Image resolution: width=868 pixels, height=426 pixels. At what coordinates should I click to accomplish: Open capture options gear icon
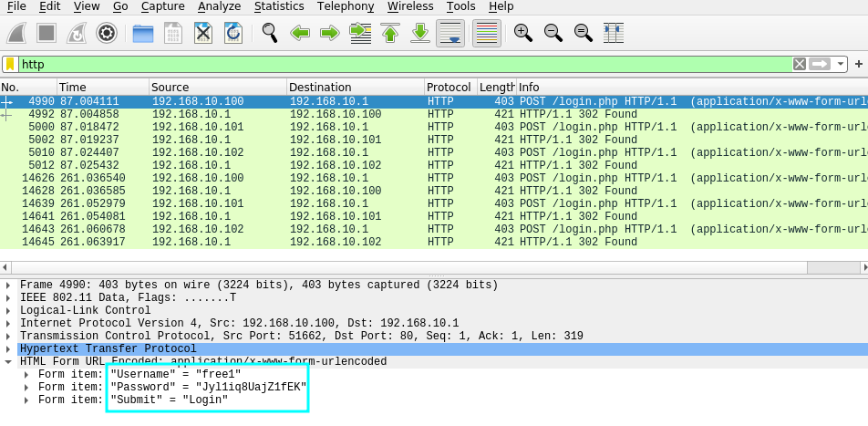(107, 34)
